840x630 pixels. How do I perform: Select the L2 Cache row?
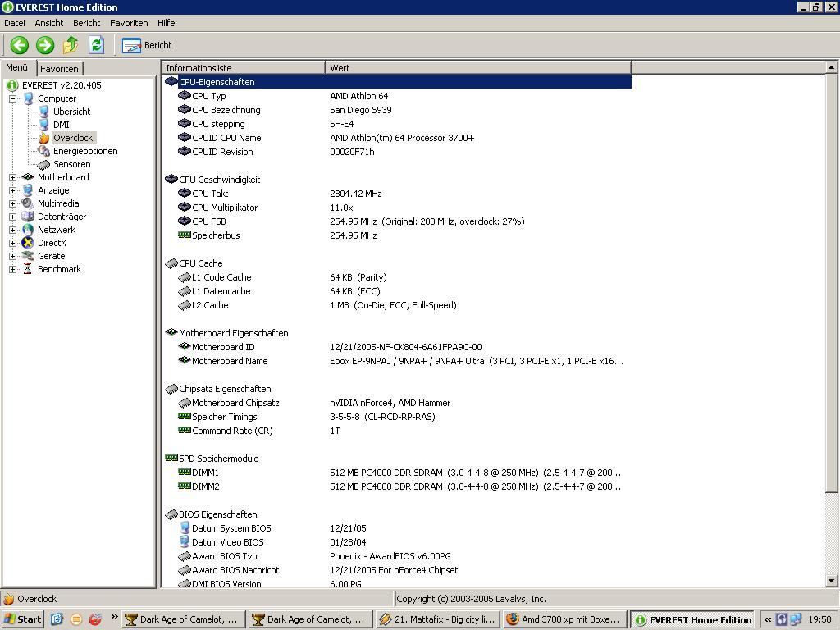coord(397,305)
